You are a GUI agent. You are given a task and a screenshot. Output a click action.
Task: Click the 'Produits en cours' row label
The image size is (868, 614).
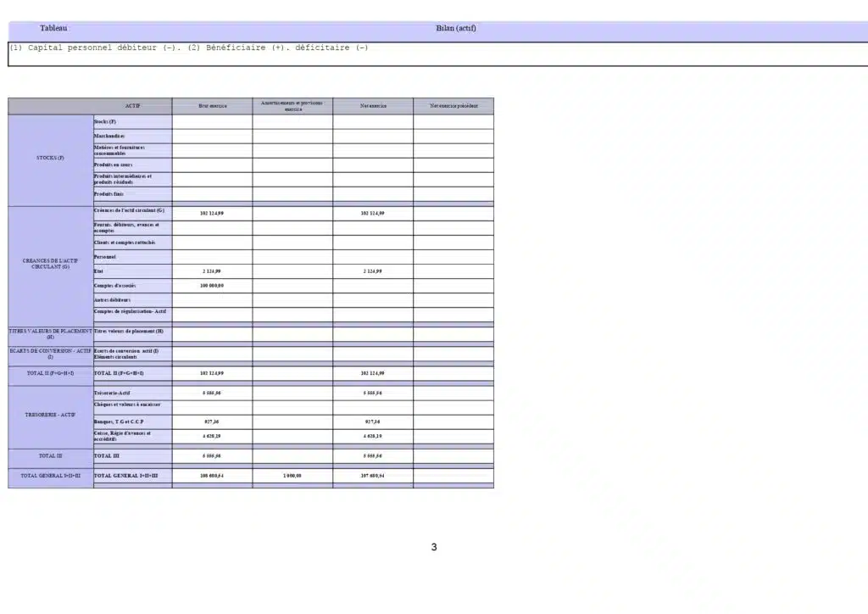click(x=113, y=165)
